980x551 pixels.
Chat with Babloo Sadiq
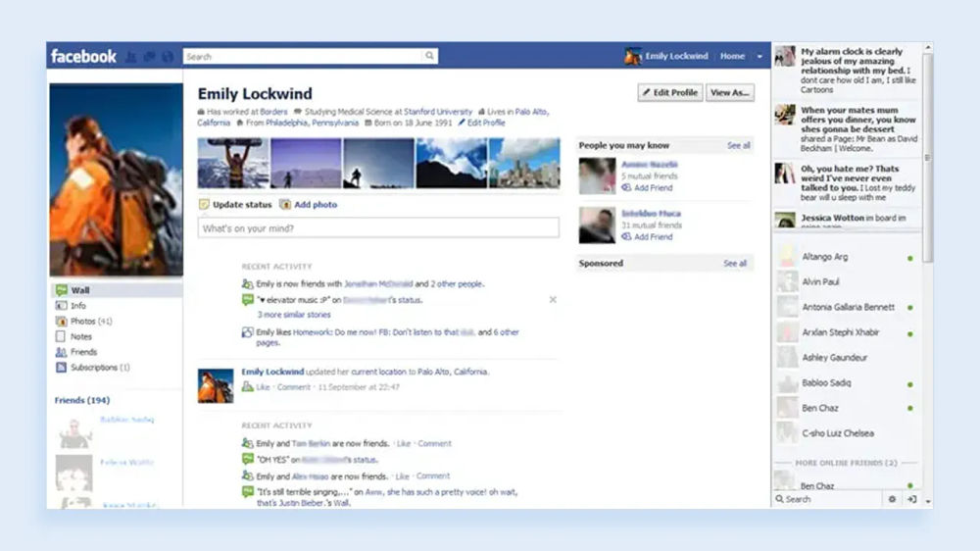(847, 382)
